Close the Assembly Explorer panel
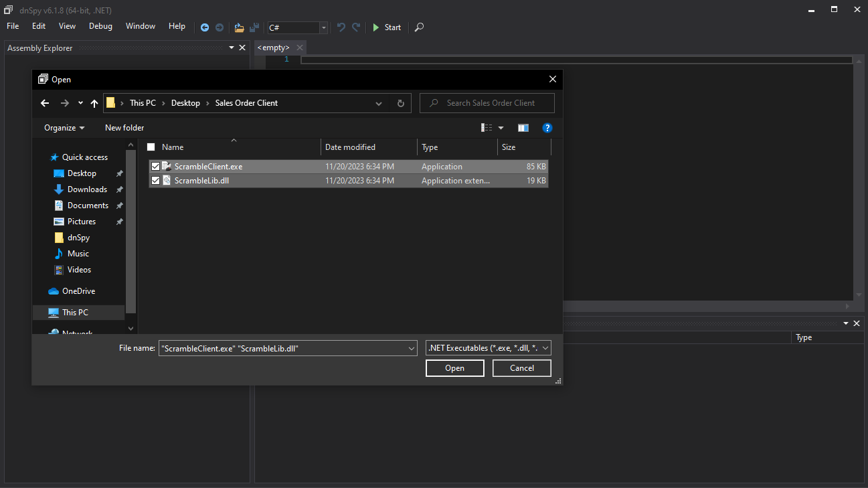Viewport: 868px width, 488px height. click(x=242, y=48)
